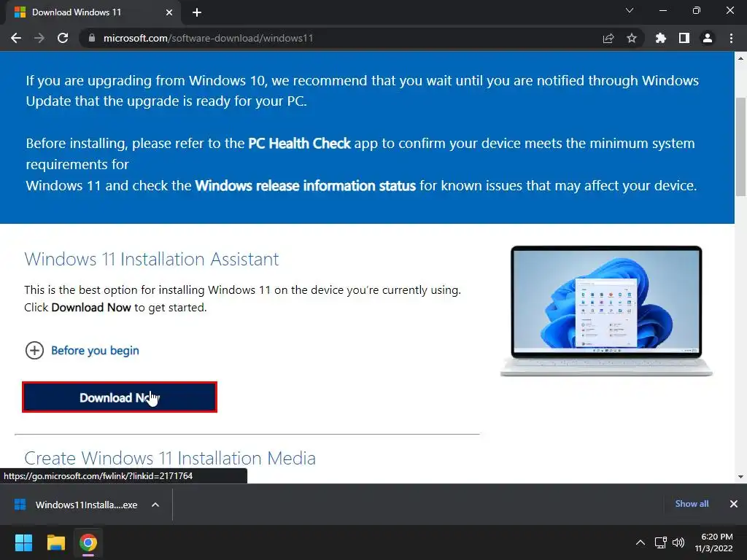
Task: Open a new browser tab
Action: pos(197,12)
